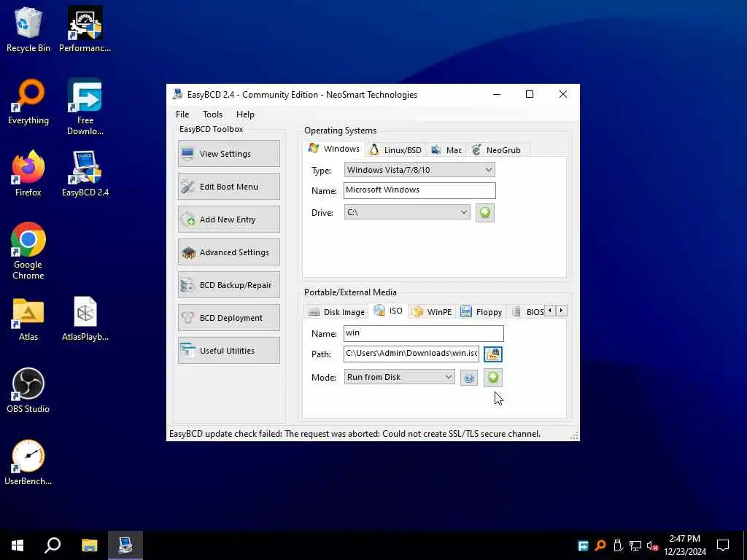This screenshot has width=747, height=560.
Task: Open the Windows Start menu
Action: coord(18,545)
